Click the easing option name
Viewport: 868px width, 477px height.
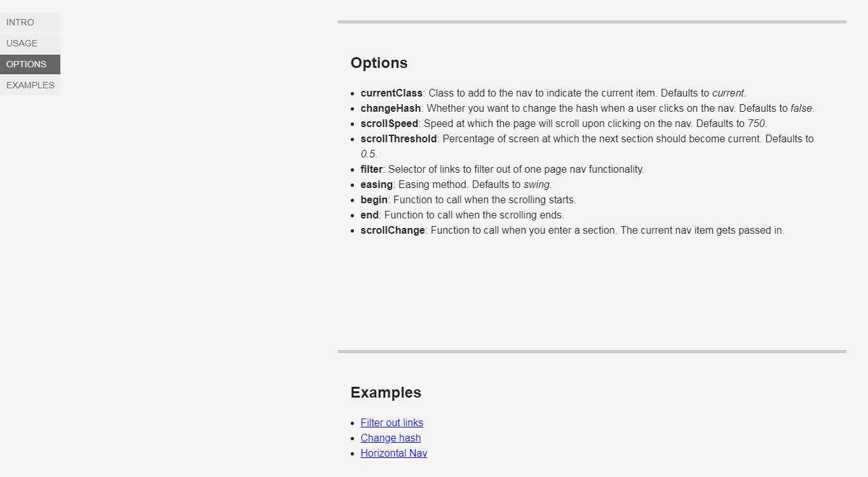377,184
